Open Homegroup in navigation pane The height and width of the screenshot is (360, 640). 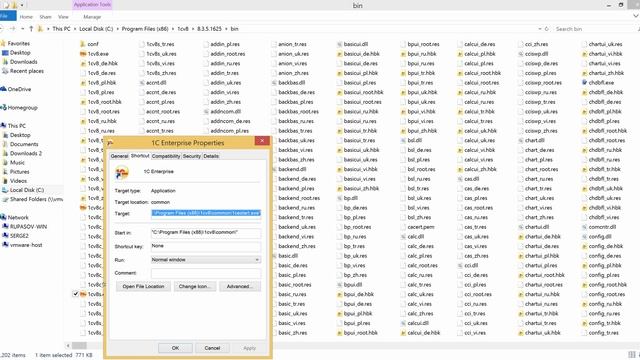(22, 108)
